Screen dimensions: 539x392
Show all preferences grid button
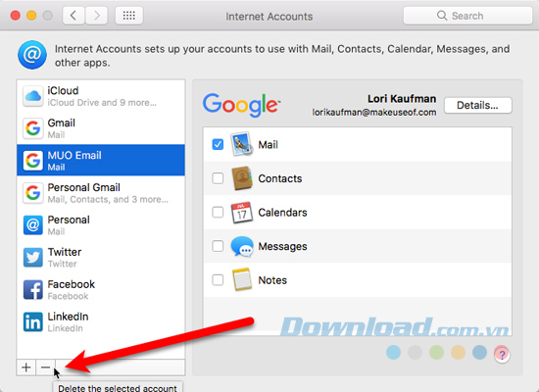[129, 16]
